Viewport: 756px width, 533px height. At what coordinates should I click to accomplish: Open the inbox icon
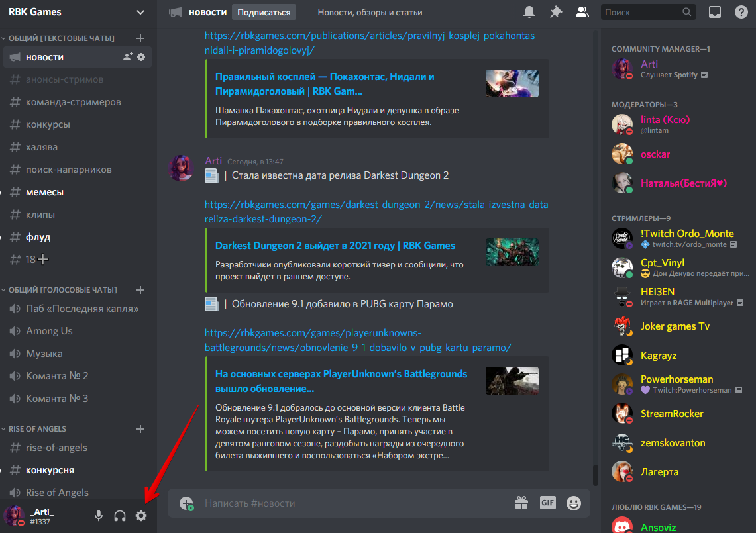pos(714,12)
